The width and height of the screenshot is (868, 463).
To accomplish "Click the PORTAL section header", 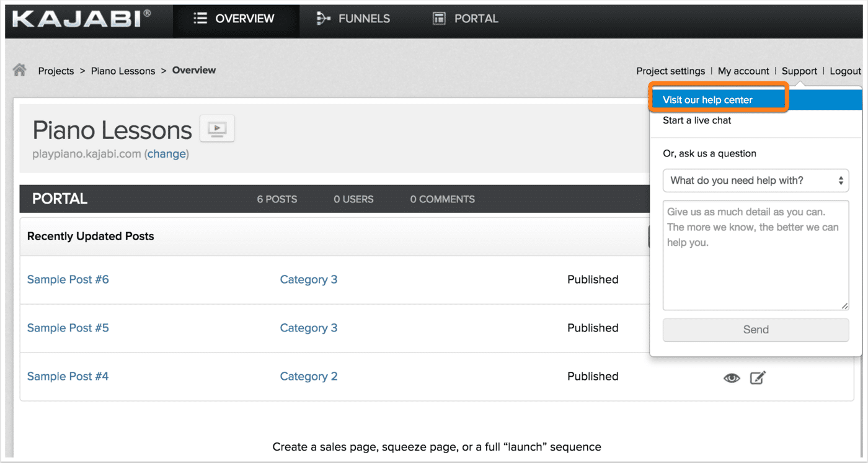I will [x=60, y=199].
